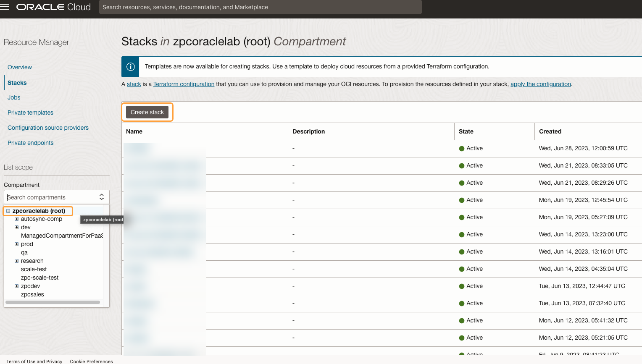Open the Jobs page
The height and width of the screenshot is (364, 642).
click(x=13, y=97)
